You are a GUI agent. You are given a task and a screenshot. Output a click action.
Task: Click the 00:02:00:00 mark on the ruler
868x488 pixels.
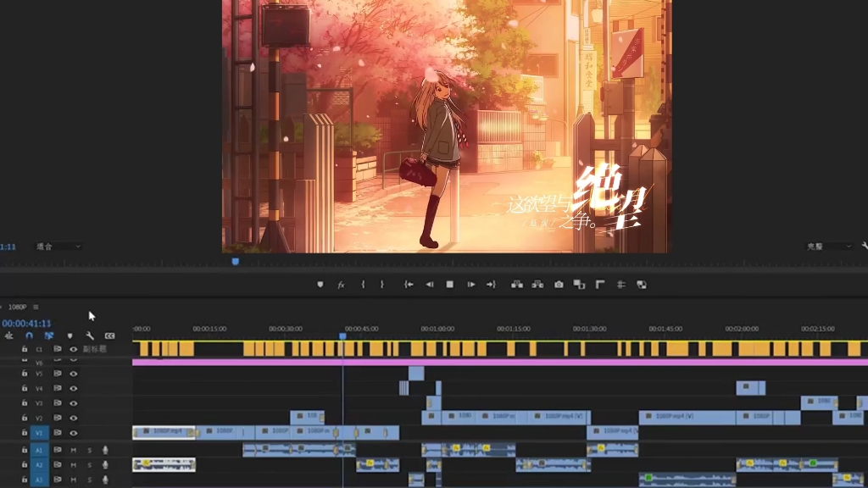coord(742,329)
